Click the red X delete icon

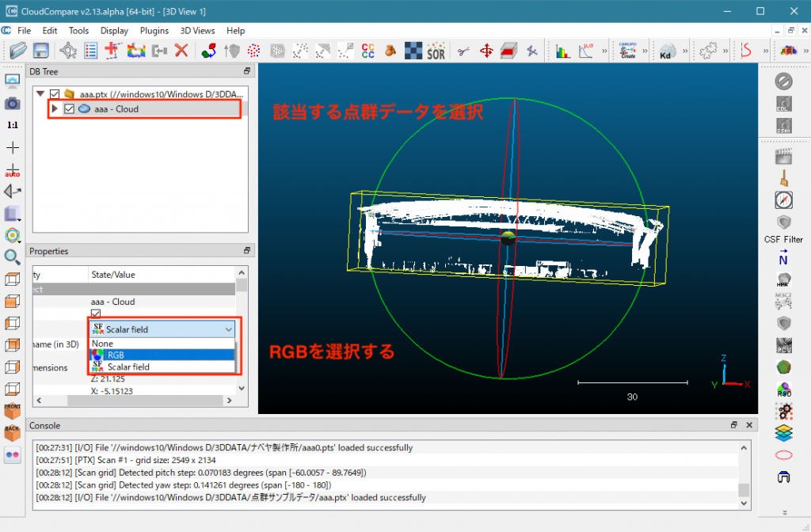point(181,51)
